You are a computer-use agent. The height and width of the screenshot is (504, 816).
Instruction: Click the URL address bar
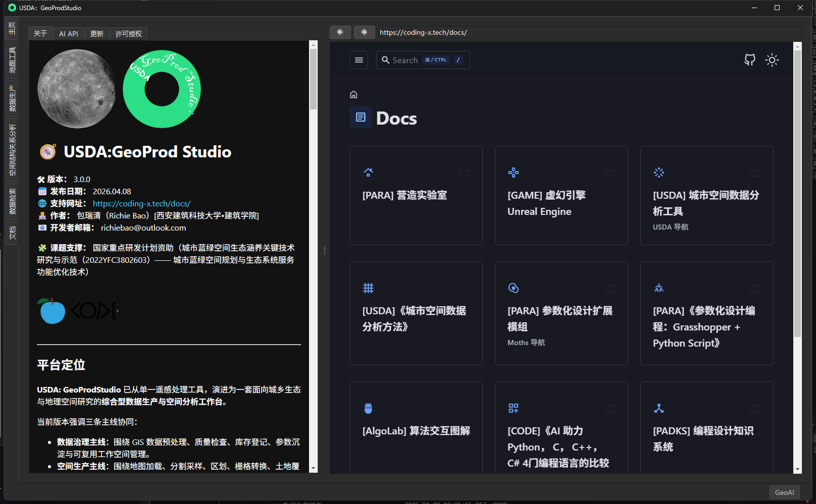589,32
